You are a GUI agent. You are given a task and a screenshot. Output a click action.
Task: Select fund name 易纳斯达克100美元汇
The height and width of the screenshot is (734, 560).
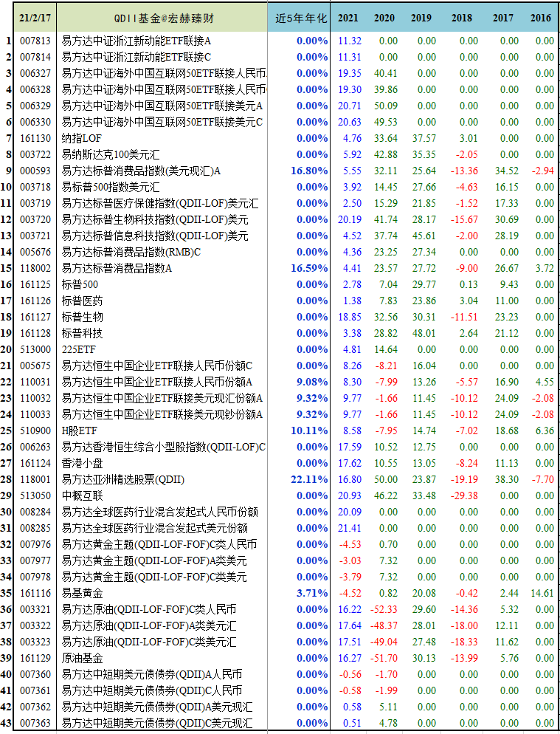click(x=111, y=154)
